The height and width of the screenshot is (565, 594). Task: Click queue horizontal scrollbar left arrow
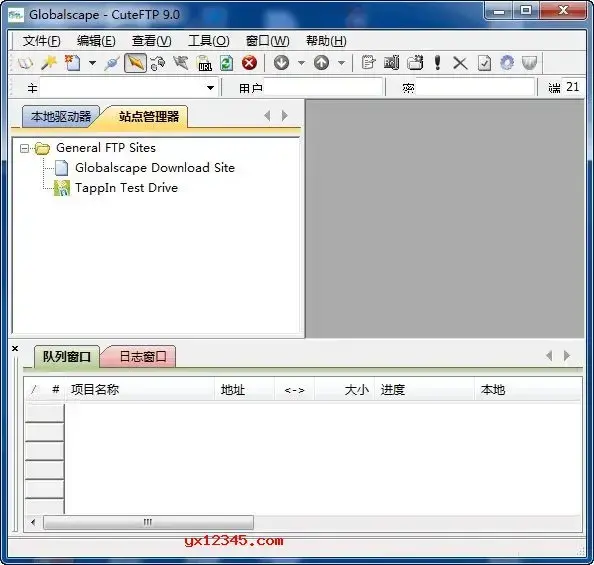click(x=33, y=523)
